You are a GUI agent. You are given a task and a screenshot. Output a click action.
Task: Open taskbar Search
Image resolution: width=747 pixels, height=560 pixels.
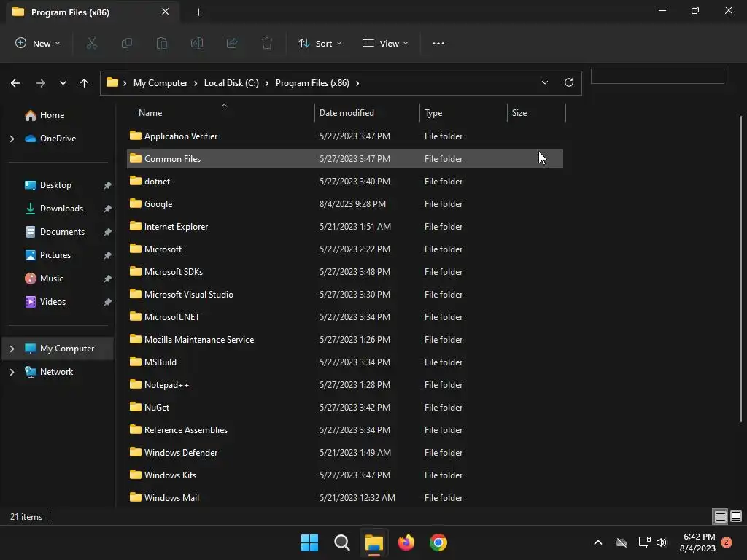pyautogui.click(x=341, y=542)
